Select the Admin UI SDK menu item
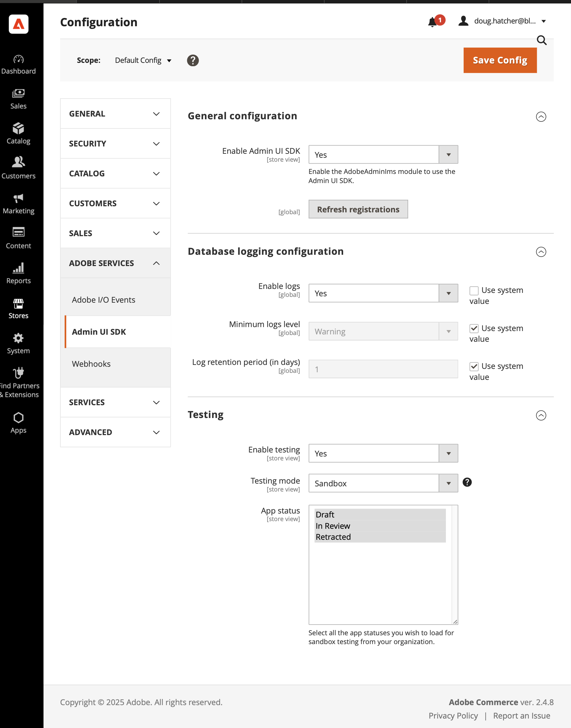Image resolution: width=571 pixels, height=728 pixels. click(117, 332)
